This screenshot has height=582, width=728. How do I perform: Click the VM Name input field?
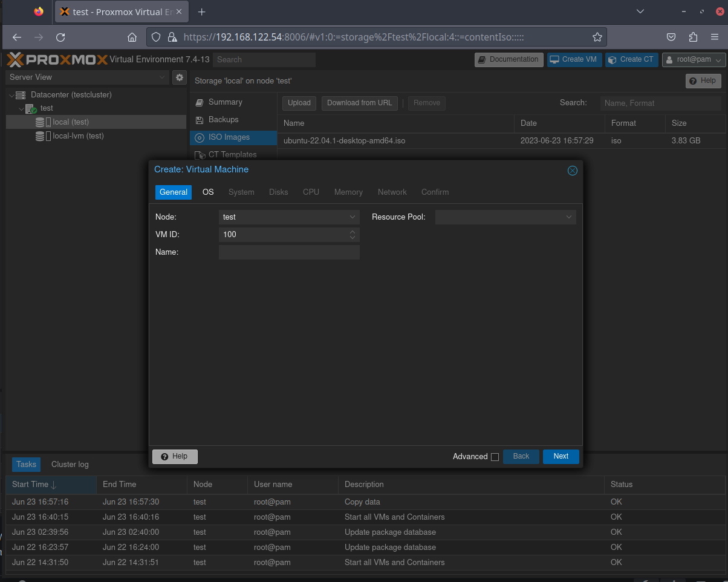click(x=289, y=252)
